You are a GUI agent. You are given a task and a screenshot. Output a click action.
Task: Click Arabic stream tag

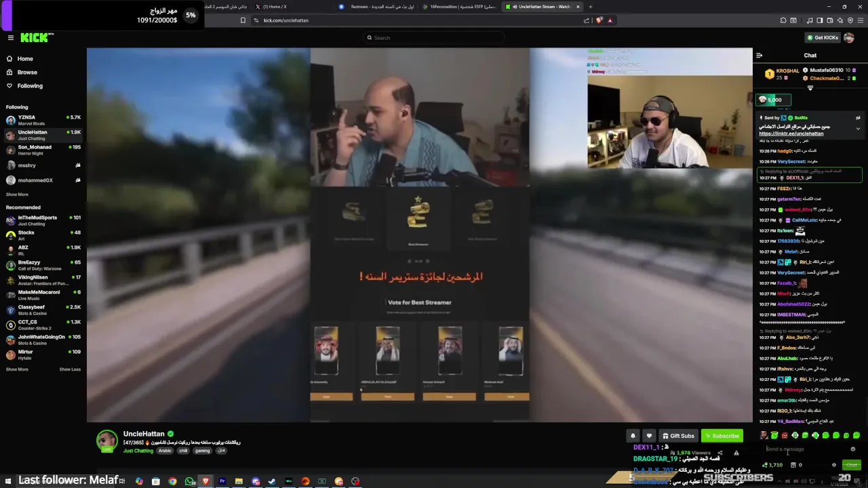click(x=165, y=451)
